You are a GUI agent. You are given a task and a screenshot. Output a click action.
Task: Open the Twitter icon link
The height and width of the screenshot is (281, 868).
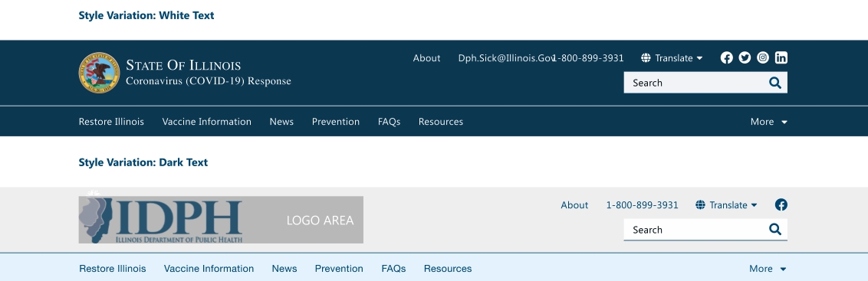(x=745, y=57)
